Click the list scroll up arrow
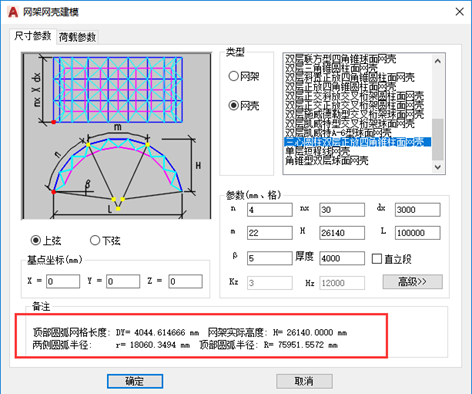This screenshot has height=394, width=472. pos(438,61)
